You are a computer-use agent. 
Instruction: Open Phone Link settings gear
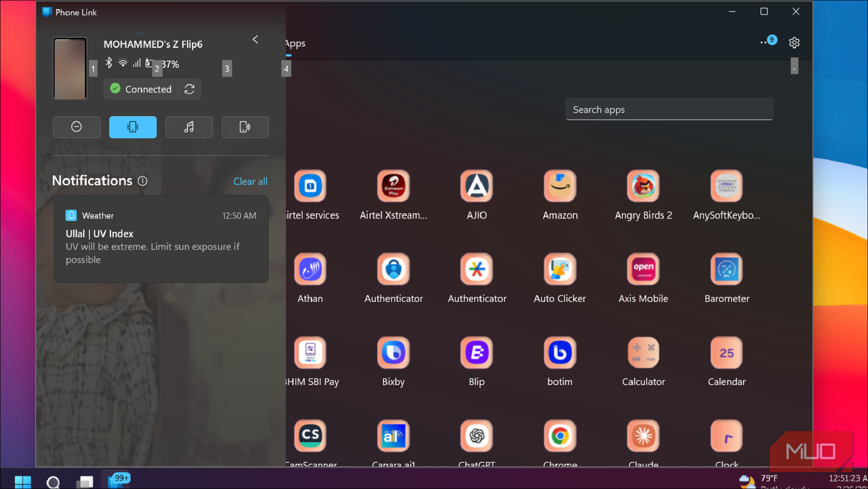pyautogui.click(x=794, y=42)
